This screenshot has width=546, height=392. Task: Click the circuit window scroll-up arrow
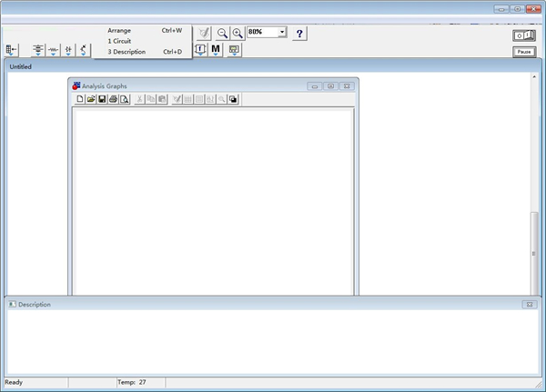tap(534, 77)
